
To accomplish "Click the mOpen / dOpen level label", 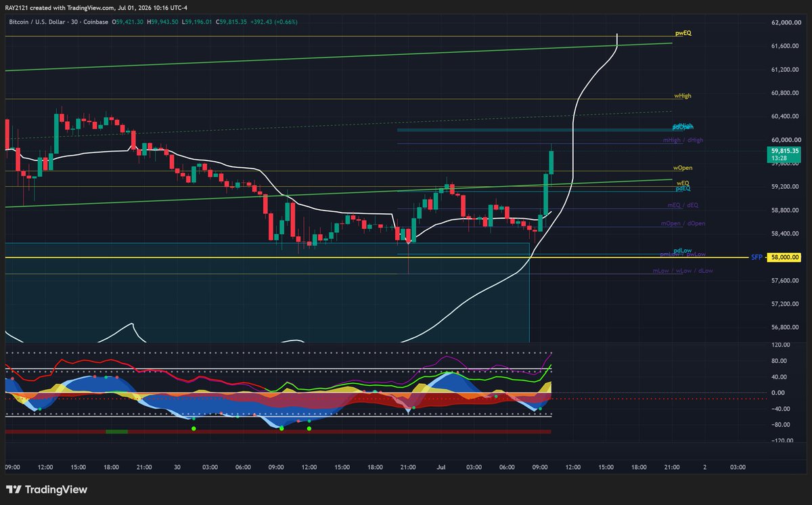I will point(683,223).
